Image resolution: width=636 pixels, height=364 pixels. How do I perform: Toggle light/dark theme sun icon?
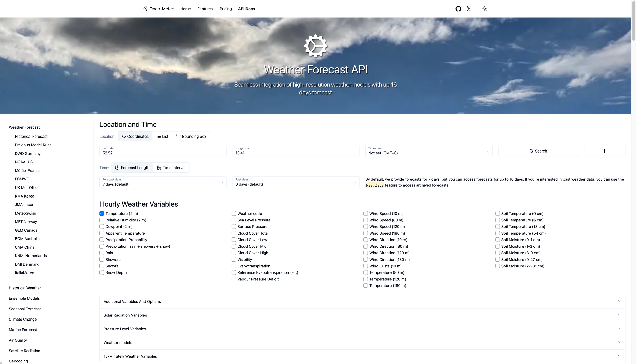pos(484,9)
